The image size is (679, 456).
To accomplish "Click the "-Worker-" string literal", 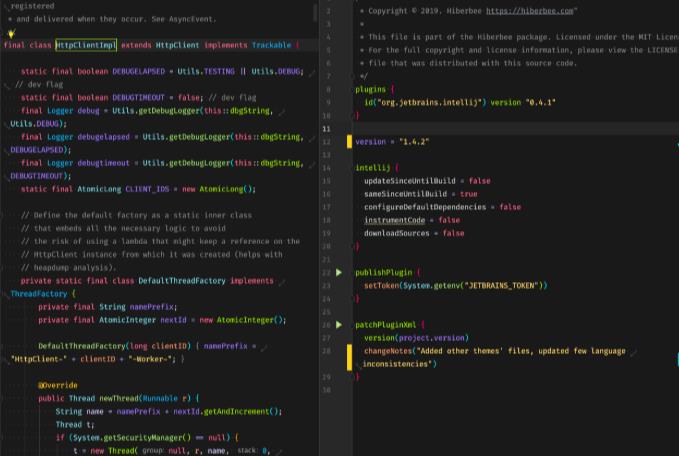I will [152, 359].
